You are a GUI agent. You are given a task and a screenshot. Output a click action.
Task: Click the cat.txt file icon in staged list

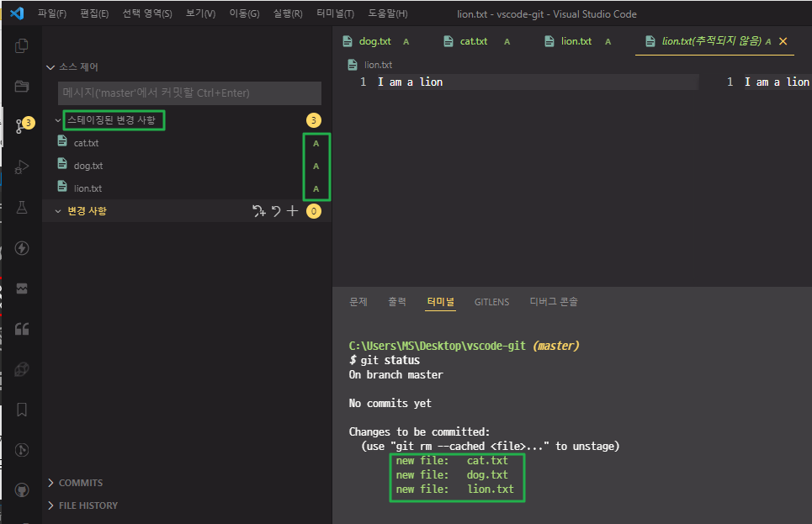62,140
